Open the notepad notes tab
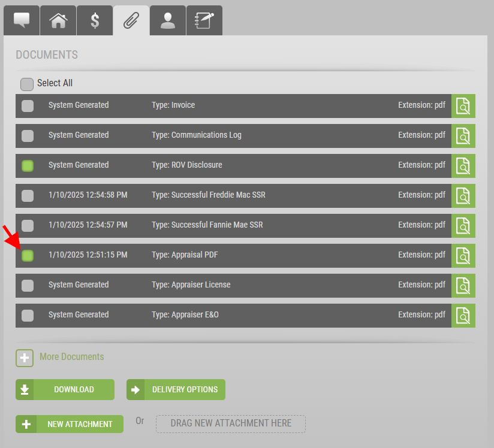 pyautogui.click(x=204, y=20)
